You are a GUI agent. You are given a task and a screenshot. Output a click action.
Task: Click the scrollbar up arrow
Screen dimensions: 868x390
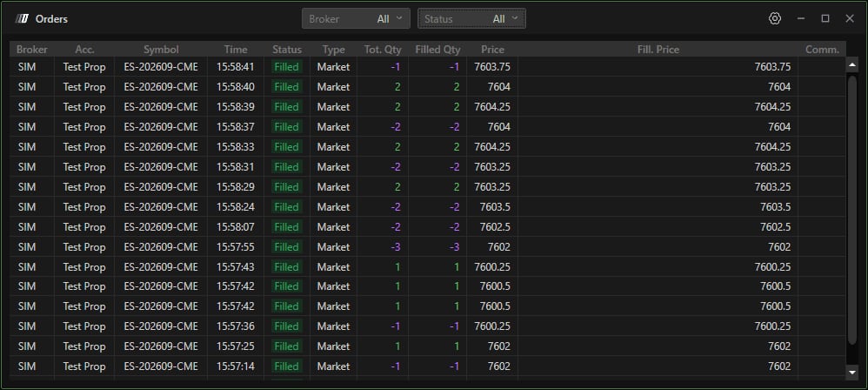coord(852,65)
